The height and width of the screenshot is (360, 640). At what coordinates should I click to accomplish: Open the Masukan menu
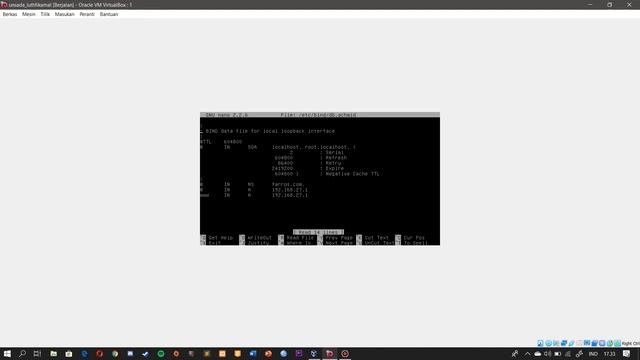[x=64, y=14]
